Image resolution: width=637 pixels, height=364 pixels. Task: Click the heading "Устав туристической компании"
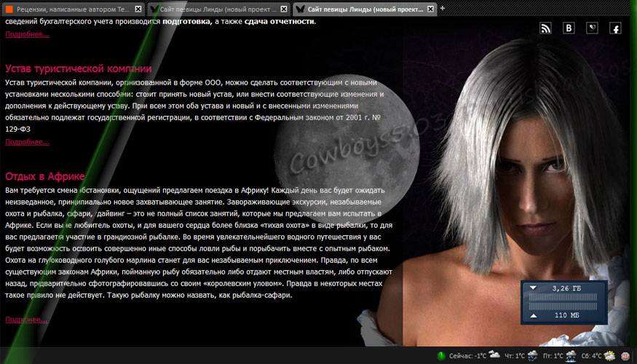(x=79, y=68)
